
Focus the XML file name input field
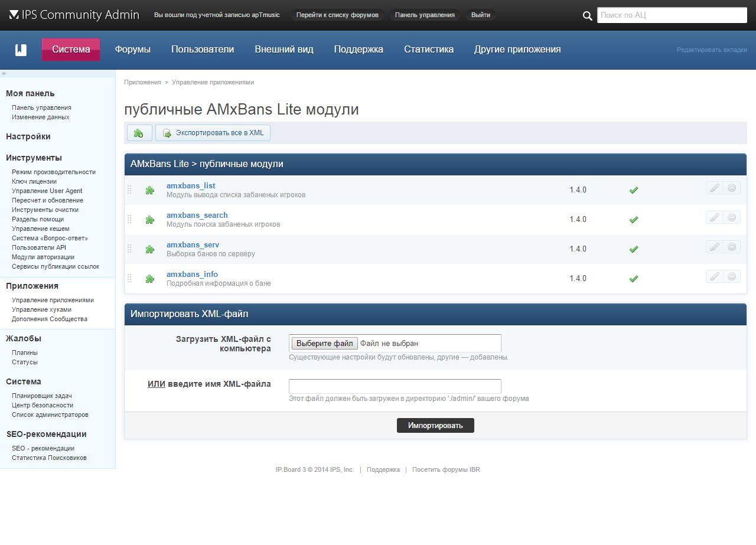point(395,386)
